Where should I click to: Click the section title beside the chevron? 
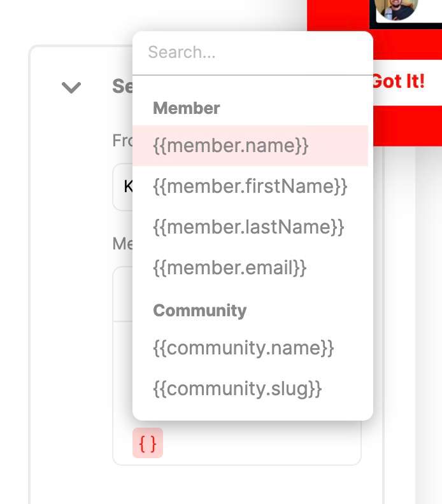pyautogui.click(x=122, y=87)
